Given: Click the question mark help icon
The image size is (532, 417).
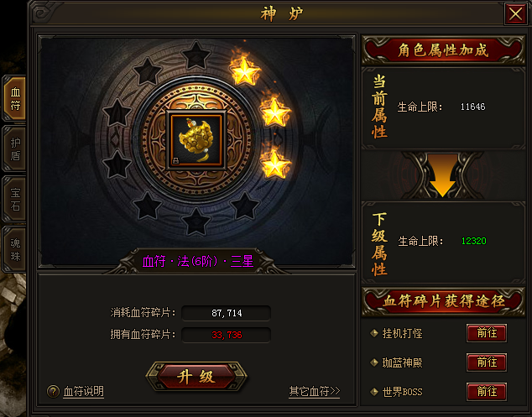Looking at the screenshot, I should pos(53,391).
